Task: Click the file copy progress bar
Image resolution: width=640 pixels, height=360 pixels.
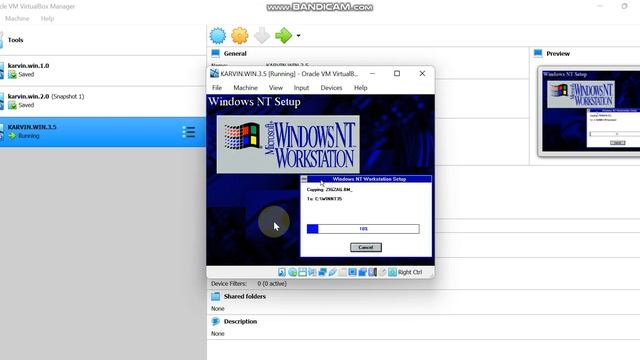Action: [363, 229]
